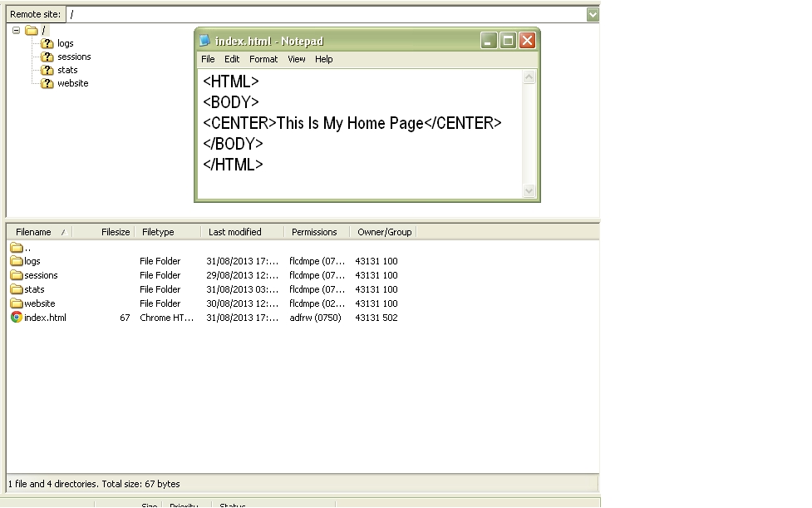Sort file list by Filename column
The height and width of the screenshot is (508, 812).
click(39, 232)
